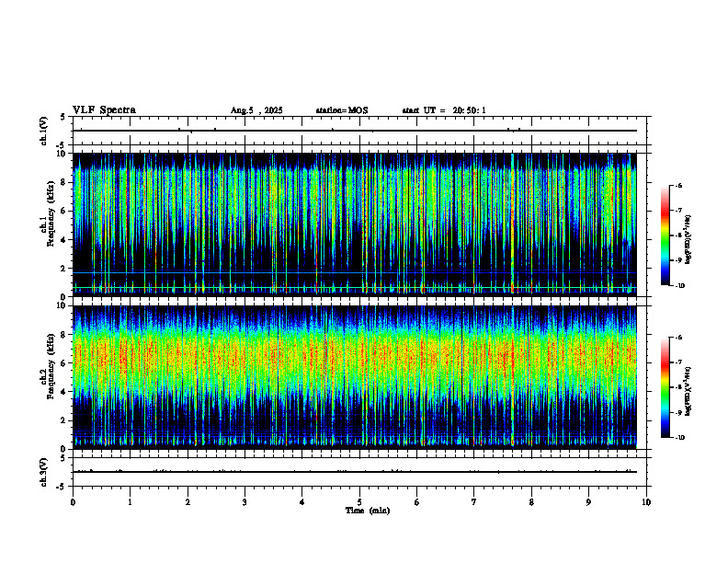Screen dimensions: 728x563
Task: Click the "VLF Spectra" plot title
Action: (x=104, y=110)
